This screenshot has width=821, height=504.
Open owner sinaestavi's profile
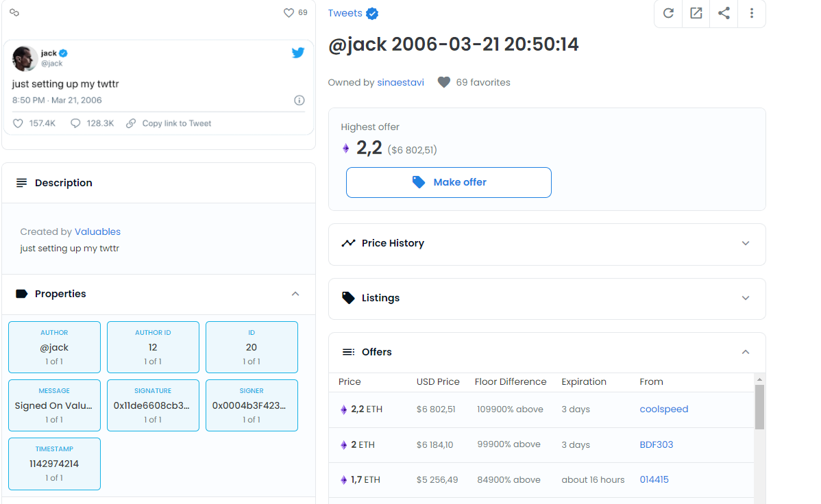pyautogui.click(x=400, y=82)
